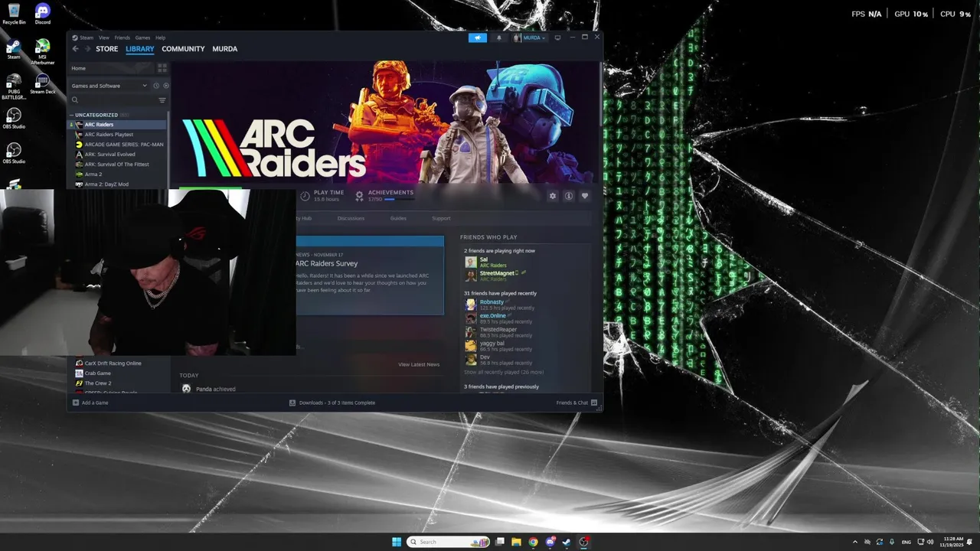980x551 pixels.
Task: Go to the Store tab
Action: click(106, 49)
